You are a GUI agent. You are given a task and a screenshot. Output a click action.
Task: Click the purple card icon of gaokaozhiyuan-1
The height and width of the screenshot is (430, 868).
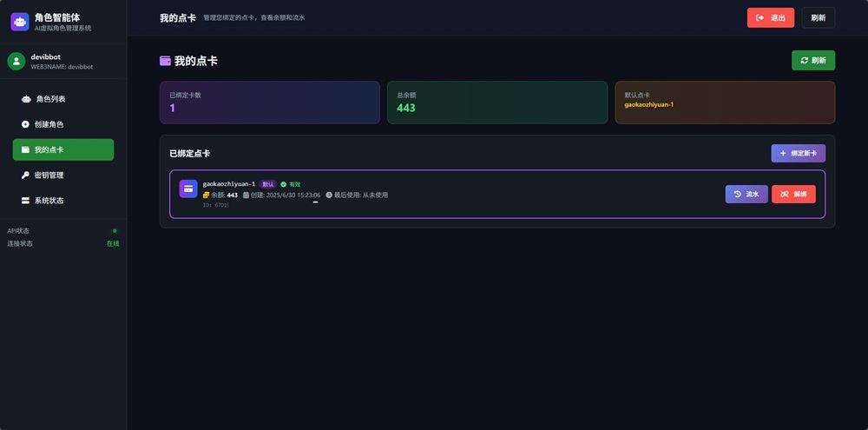click(188, 189)
